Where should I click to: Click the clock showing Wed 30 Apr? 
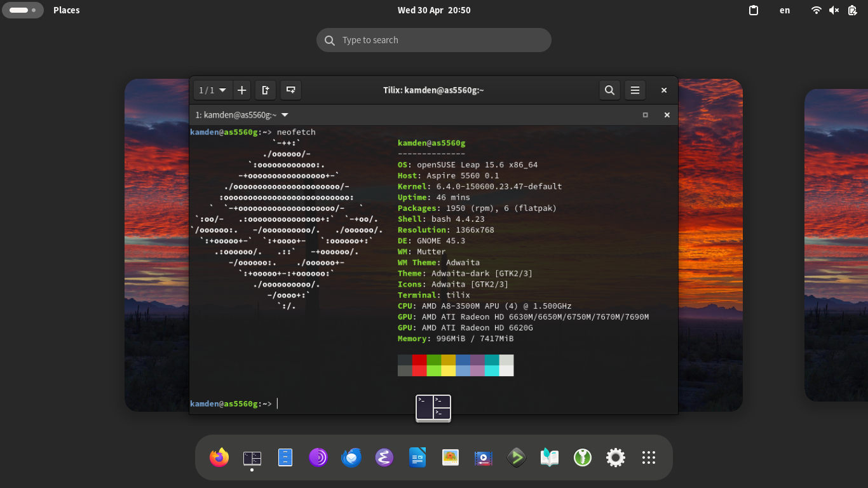click(x=434, y=10)
